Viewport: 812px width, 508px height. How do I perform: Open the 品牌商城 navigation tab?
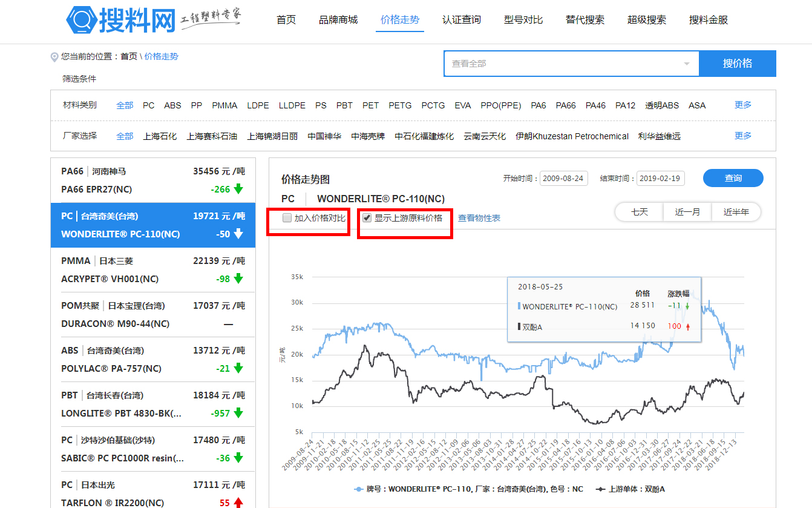338,20
